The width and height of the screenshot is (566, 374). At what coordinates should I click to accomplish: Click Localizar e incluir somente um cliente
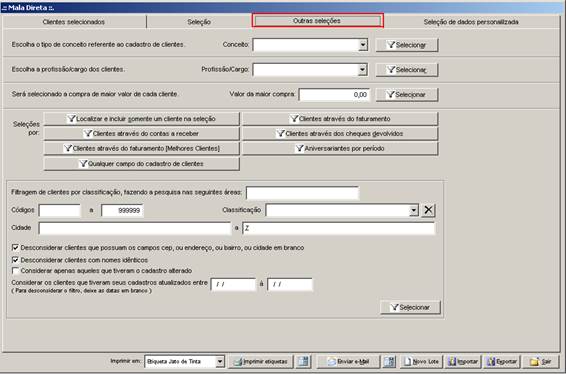(x=142, y=119)
